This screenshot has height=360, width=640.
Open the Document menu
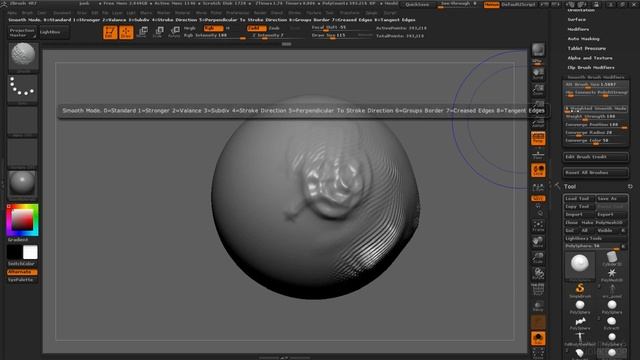62,13
